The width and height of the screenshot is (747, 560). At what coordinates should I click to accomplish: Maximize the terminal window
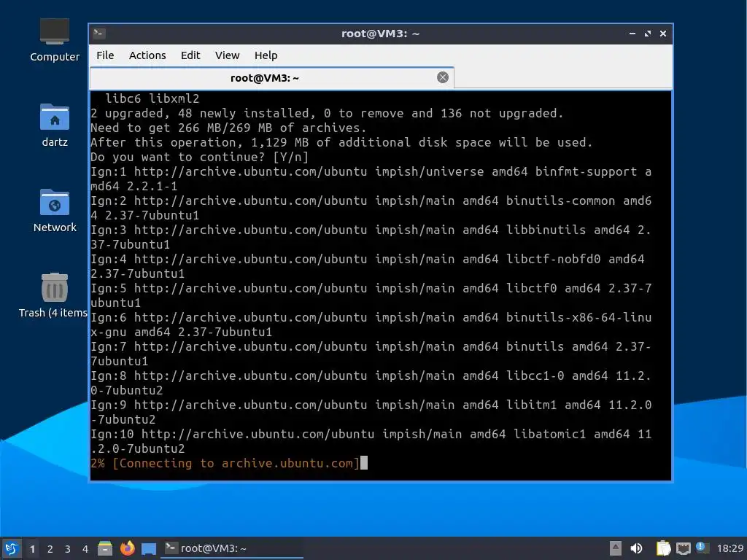point(648,34)
